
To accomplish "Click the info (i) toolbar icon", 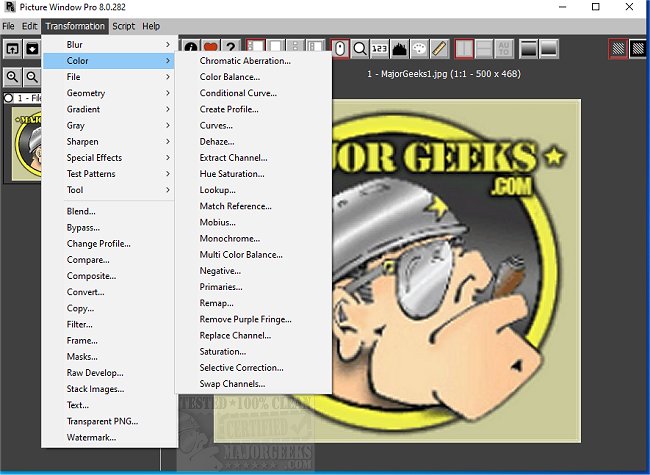I will [x=190, y=47].
